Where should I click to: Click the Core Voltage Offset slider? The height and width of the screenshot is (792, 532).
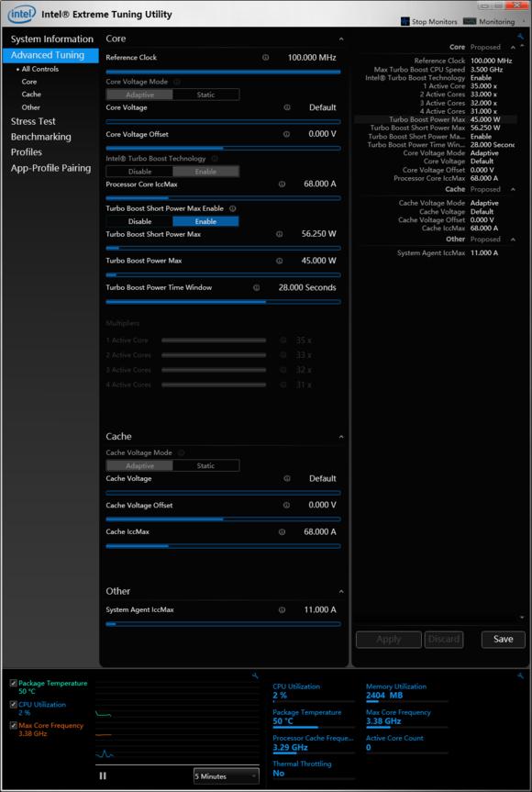[x=223, y=149]
